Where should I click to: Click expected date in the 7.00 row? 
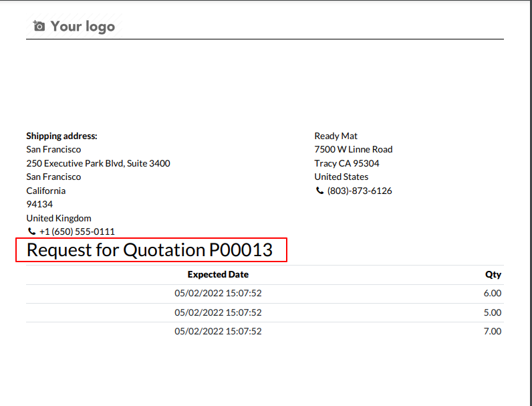pyautogui.click(x=218, y=331)
